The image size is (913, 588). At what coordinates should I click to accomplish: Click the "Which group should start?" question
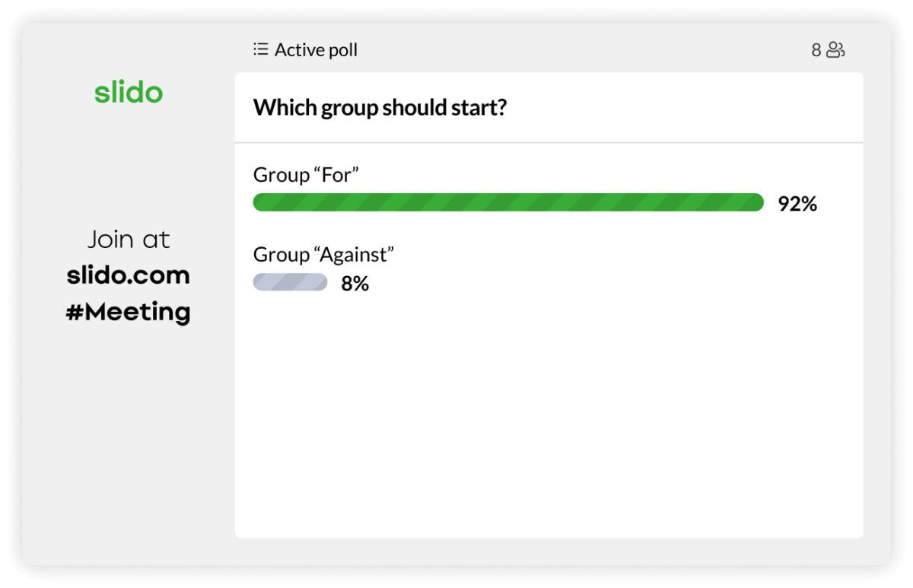(380, 107)
